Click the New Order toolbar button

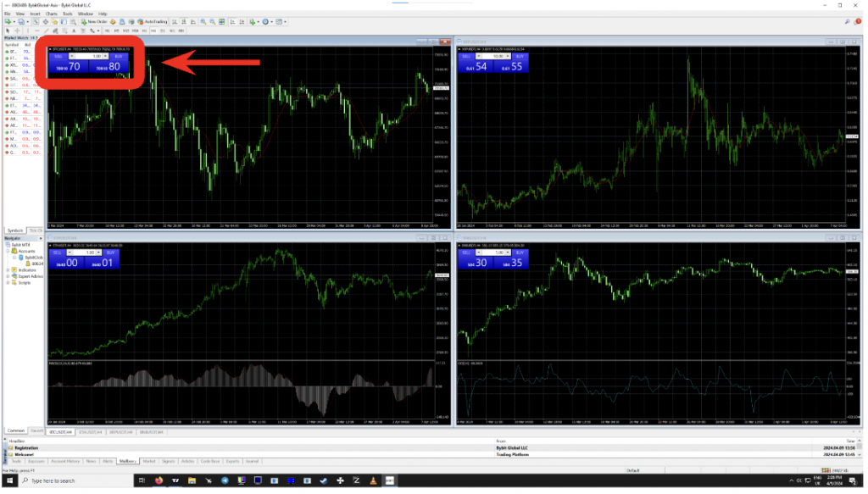[94, 22]
